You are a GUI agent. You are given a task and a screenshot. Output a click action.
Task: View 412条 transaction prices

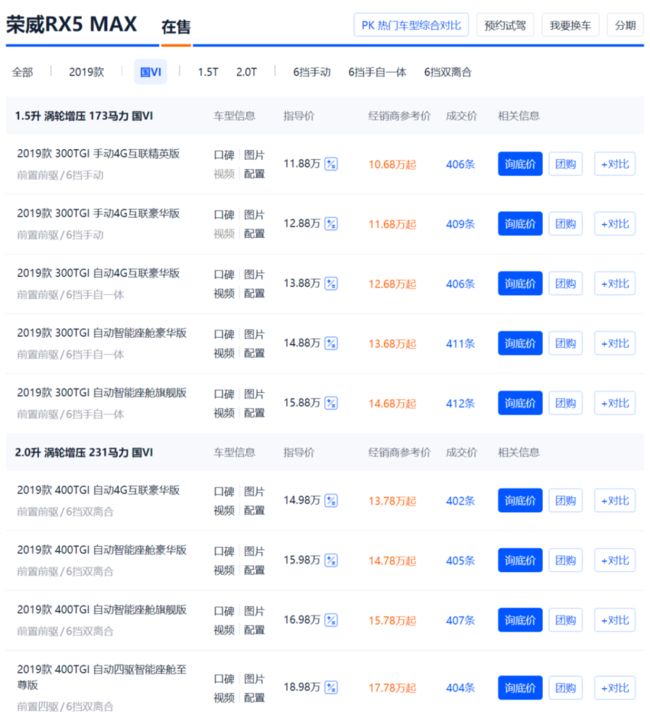click(460, 403)
